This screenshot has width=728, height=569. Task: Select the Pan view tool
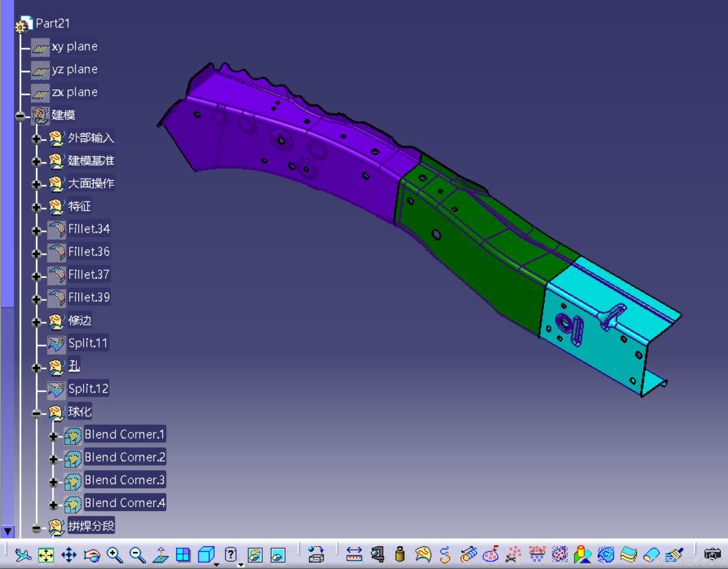69,554
